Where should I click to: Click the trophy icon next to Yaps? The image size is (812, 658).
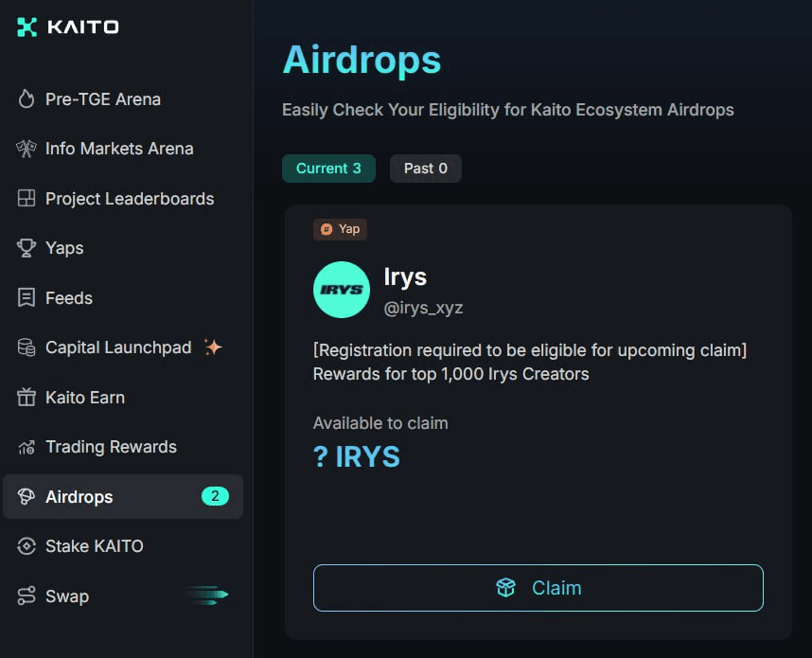tap(26, 248)
